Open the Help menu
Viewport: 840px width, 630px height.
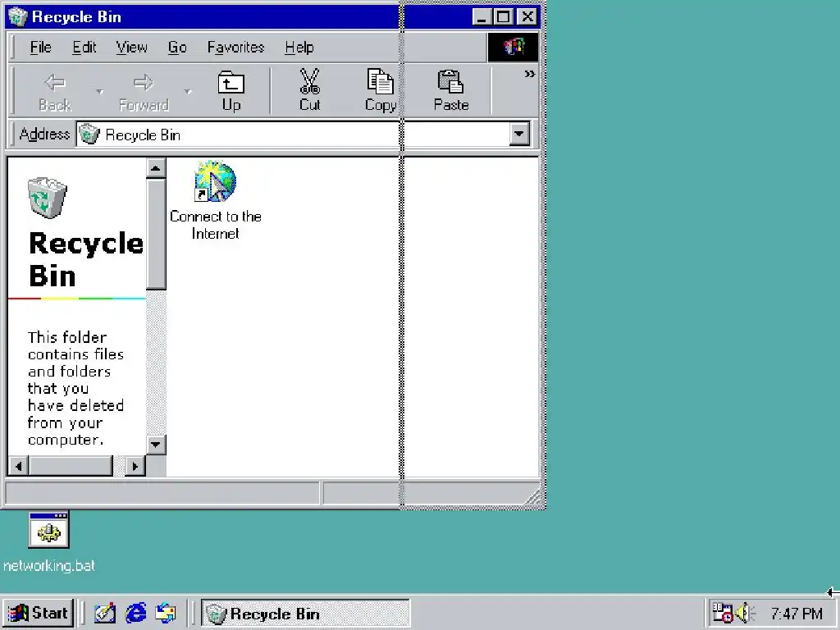click(299, 47)
